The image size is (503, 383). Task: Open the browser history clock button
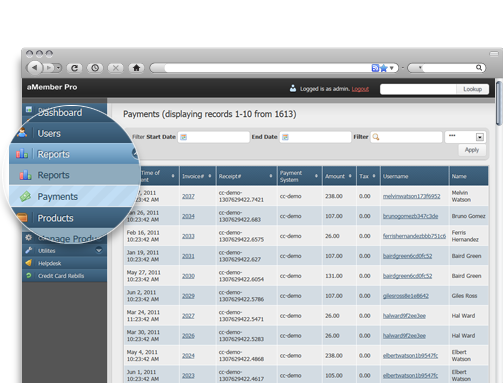95,68
